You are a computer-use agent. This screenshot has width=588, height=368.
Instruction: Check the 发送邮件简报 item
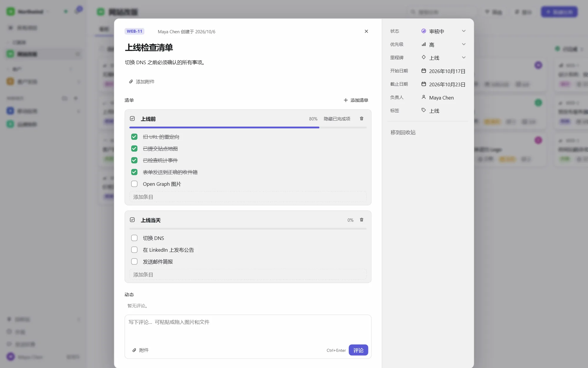tap(134, 261)
